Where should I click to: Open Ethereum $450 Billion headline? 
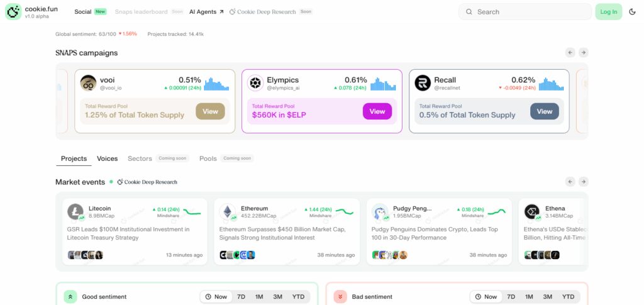pyautogui.click(x=282, y=233)
